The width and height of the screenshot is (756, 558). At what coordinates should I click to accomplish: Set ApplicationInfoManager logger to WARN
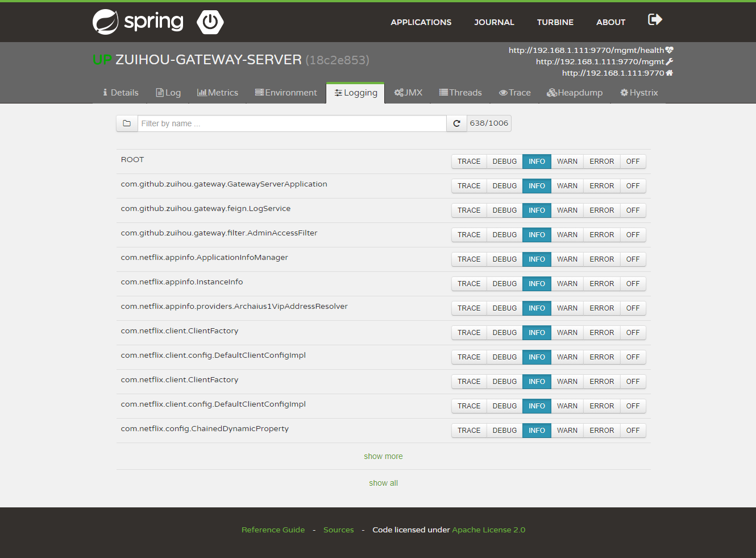(x=567, y=259)
